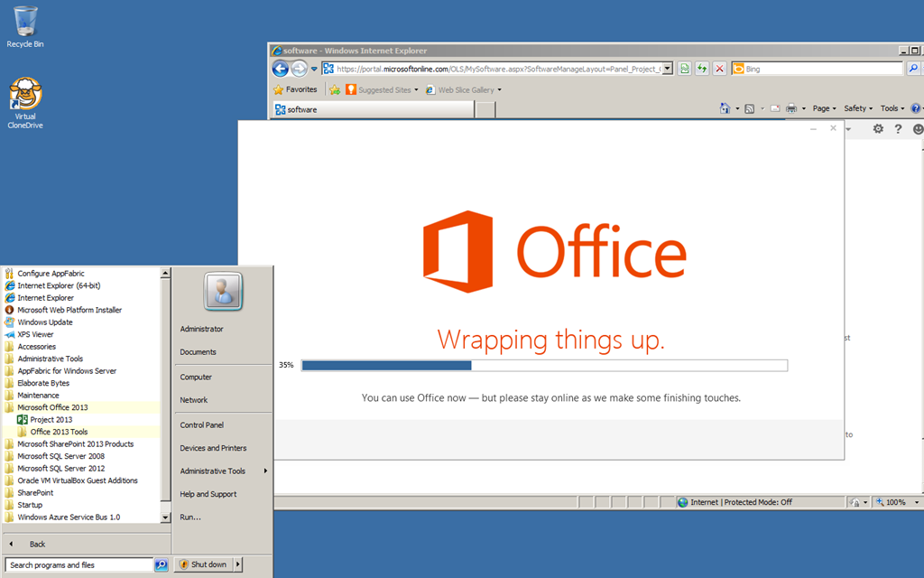The width and height of the screenshot is (924, 578).
Task: Open the Windows Azure Service Bus 1.0 folder
Action: (x=62, y=517)
